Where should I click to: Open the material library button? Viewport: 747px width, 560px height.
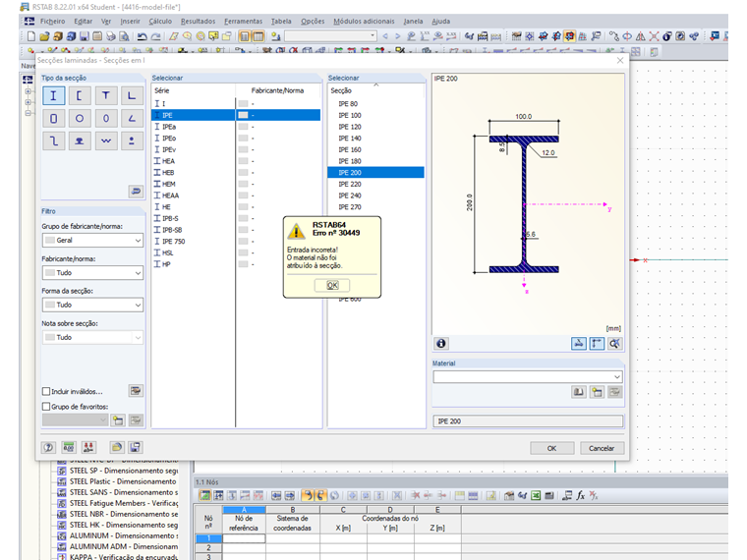tap(579, 392)
